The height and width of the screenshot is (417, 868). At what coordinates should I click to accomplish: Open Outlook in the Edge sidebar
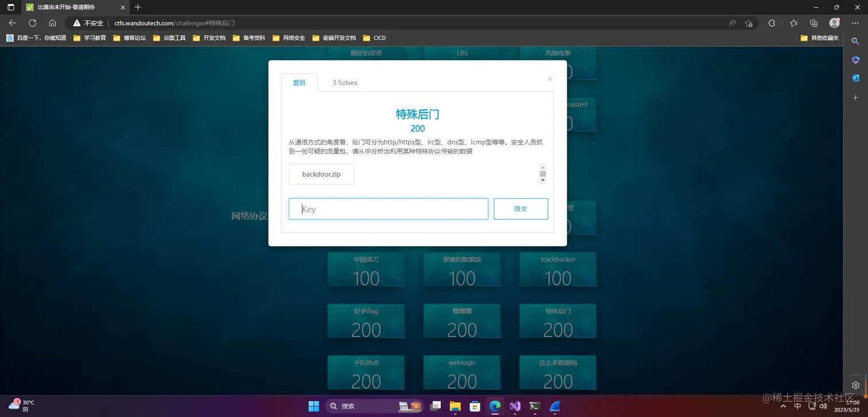coord(855,78)
